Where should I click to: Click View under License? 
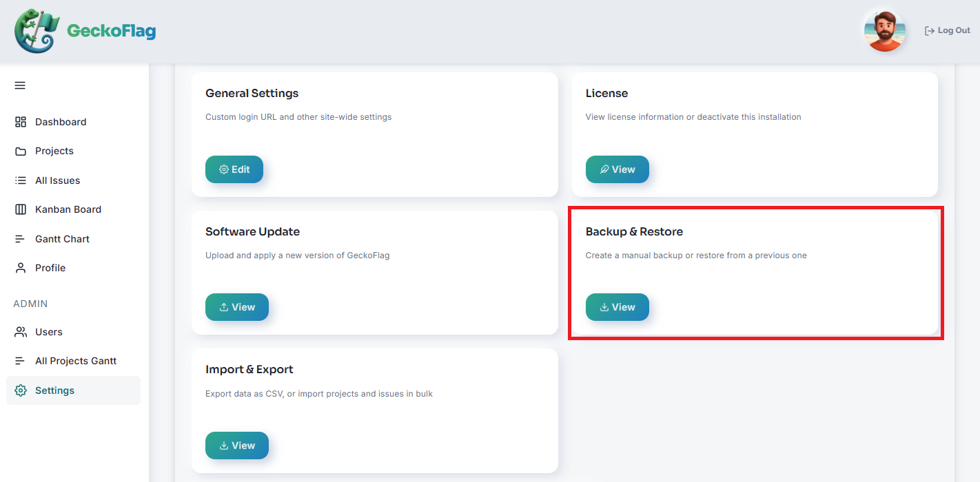617,169
